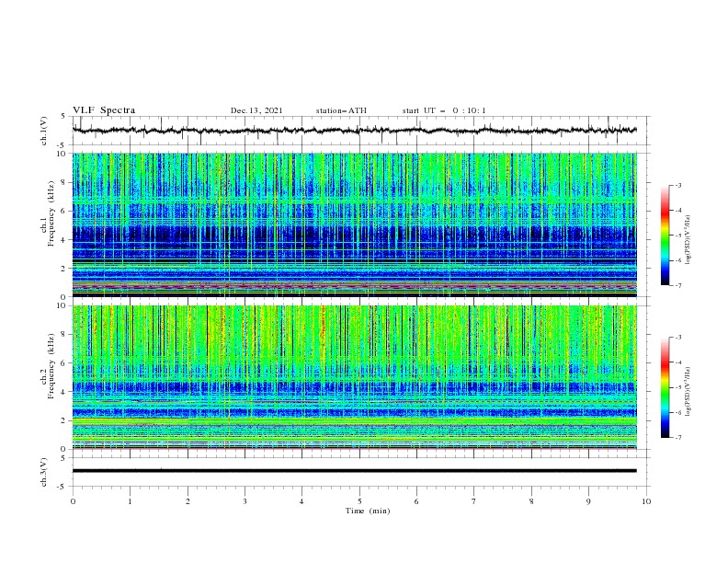Click the "Time (min)" x-axis label
Viewport: 728px width, 563px height.
click(368, 511)
